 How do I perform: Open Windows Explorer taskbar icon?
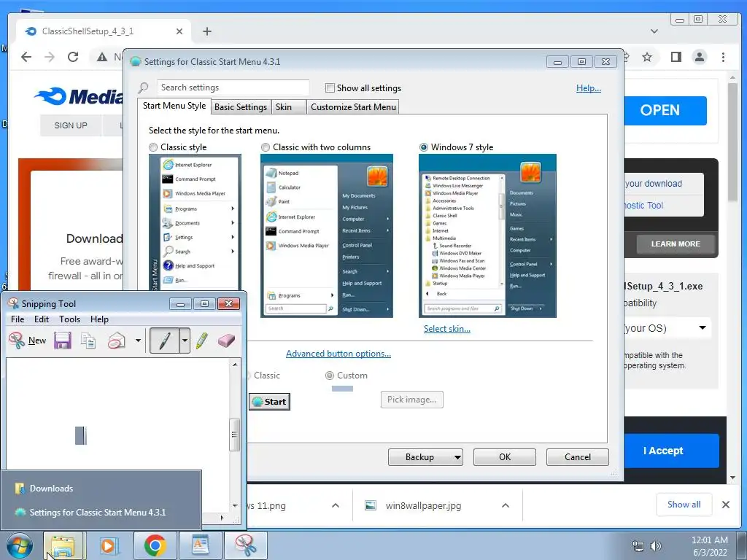[x=63, y=545]
